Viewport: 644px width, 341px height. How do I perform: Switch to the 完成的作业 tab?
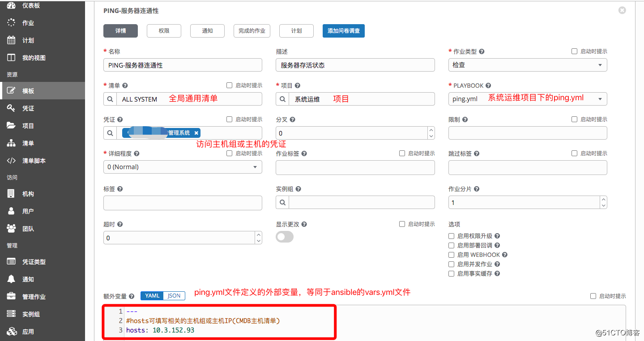point(252,31)
